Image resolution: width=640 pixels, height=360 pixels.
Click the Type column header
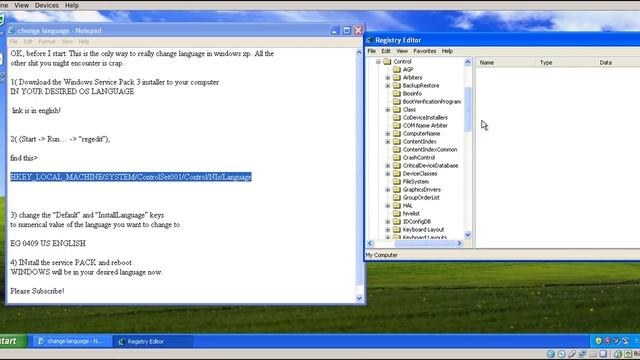pyautogui.click(x=566, y=62)
